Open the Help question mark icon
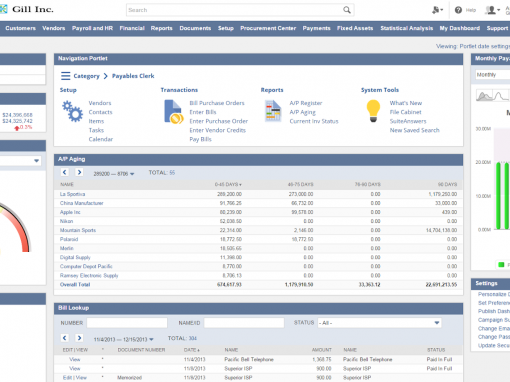 coord(458,10)
